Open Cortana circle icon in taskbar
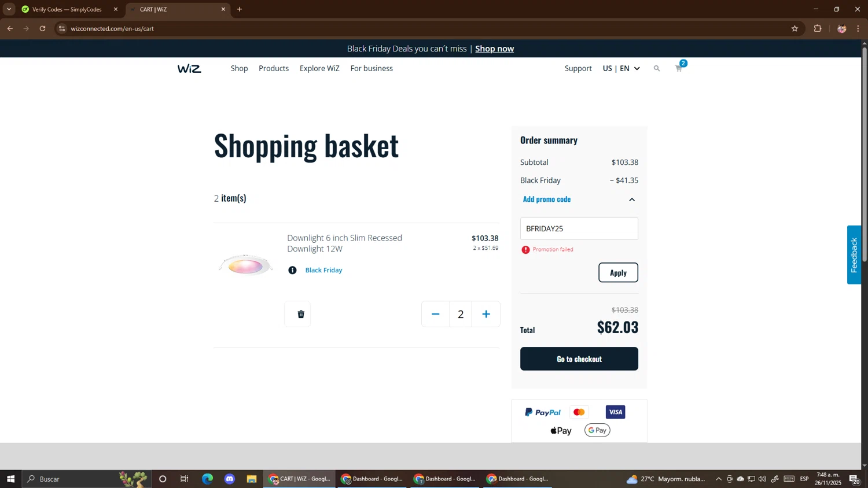868x488 pixels. [x=163, y=479]
